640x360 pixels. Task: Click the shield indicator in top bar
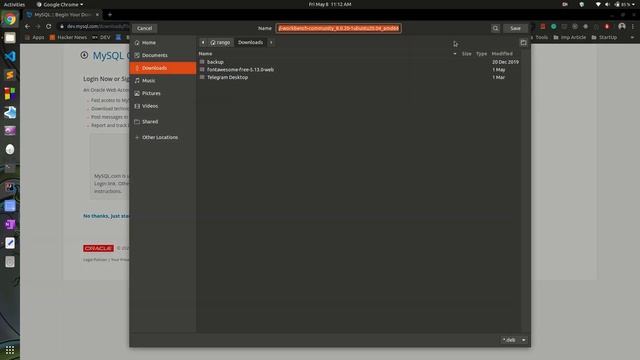coord(582,4)
